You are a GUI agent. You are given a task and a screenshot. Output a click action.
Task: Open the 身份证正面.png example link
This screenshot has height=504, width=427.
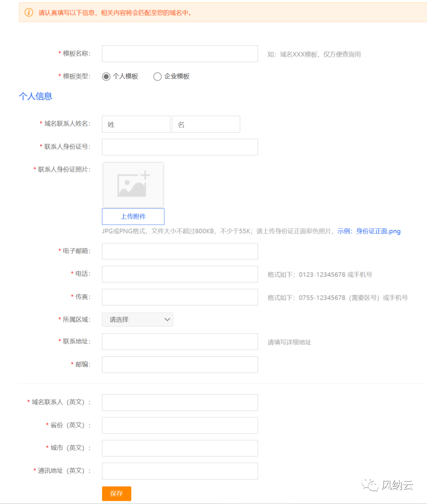pos(378,231)
